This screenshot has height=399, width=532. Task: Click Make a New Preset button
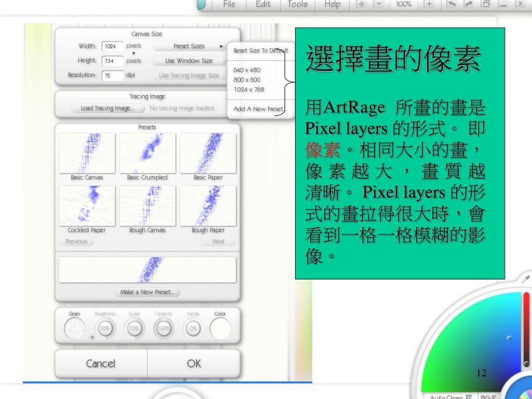[147, 292]
